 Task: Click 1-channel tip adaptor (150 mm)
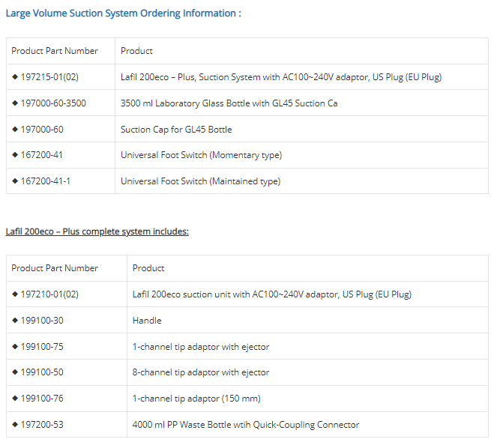tap(196, 399)
